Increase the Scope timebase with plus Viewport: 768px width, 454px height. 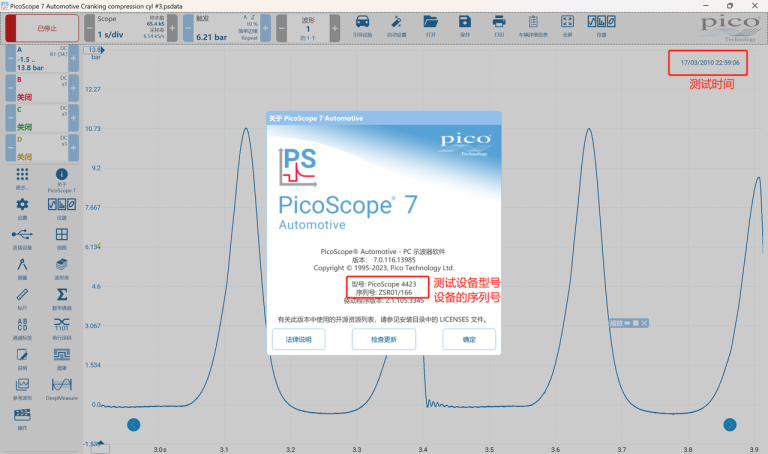(172, 28)
